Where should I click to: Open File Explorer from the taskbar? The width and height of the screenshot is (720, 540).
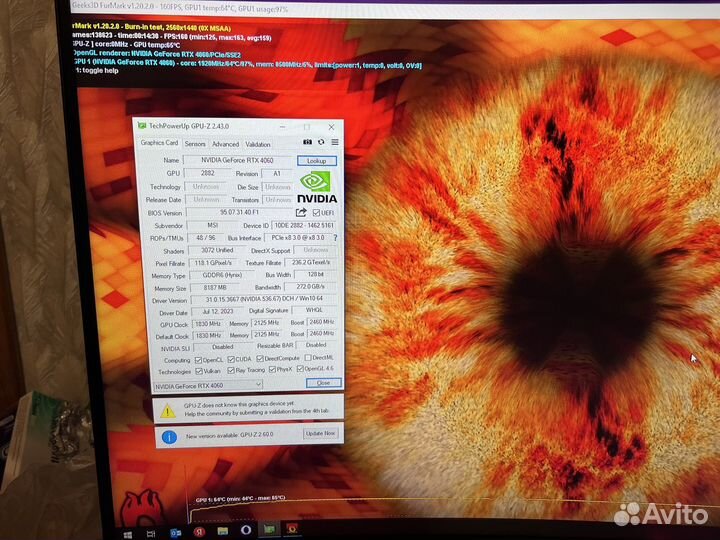[223, 531]
